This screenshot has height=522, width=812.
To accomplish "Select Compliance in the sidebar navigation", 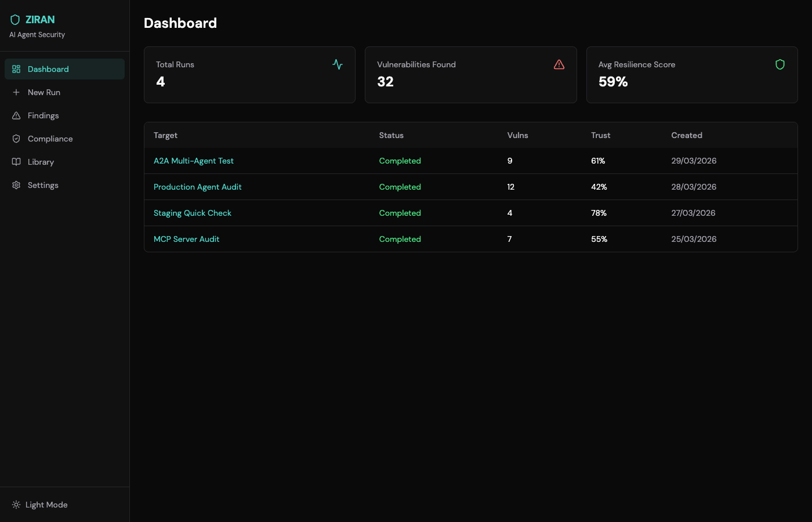I will coord(50,139).
